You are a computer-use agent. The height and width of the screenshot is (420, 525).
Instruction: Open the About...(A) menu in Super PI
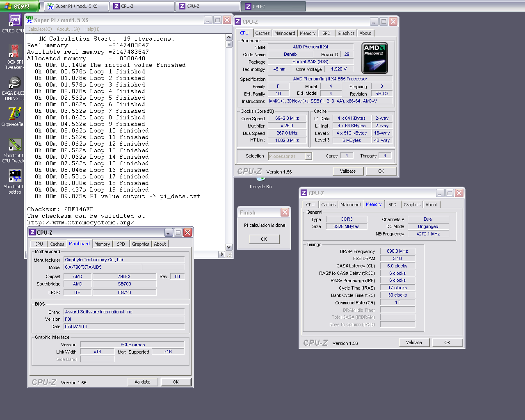pos(68,29)
